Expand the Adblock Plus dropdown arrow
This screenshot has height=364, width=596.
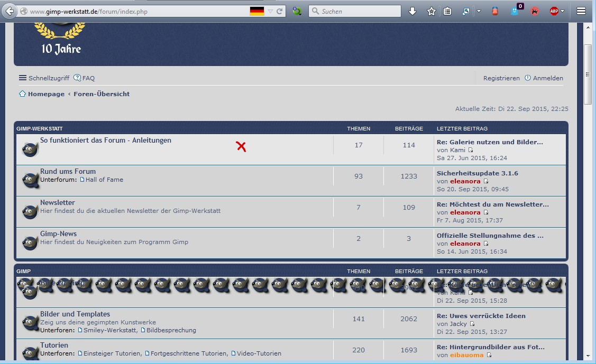coord(563,12)
